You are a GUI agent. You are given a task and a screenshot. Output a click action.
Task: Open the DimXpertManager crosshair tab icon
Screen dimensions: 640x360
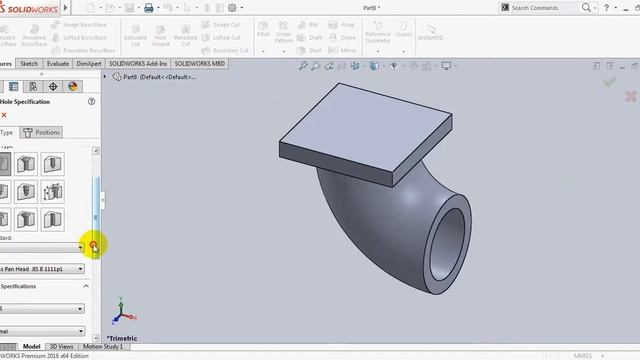pos(53,87)
